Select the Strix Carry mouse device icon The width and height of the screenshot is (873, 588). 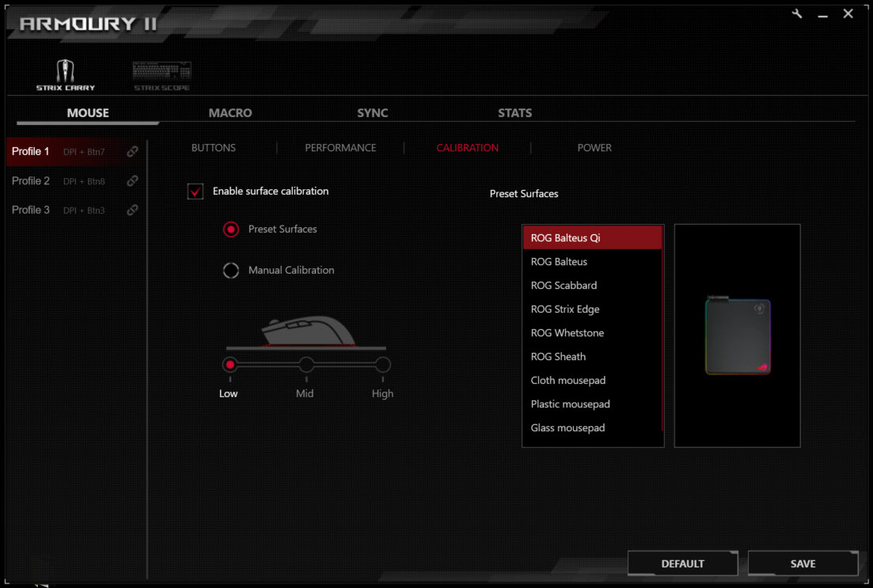[66, 75]
